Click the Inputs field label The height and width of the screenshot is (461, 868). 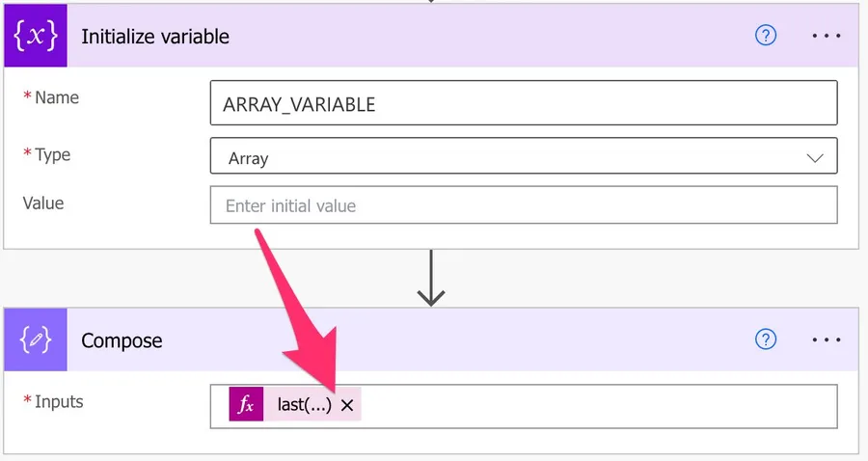pos(59,401)
